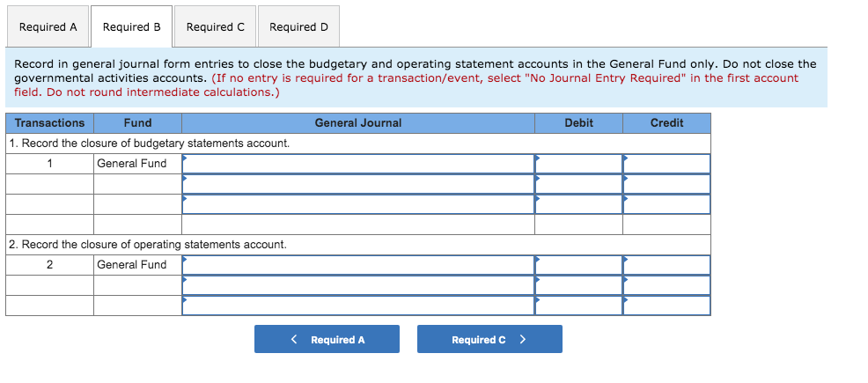
Task: Click Debit field of transaction 2 second row
Action: (578, 285)
